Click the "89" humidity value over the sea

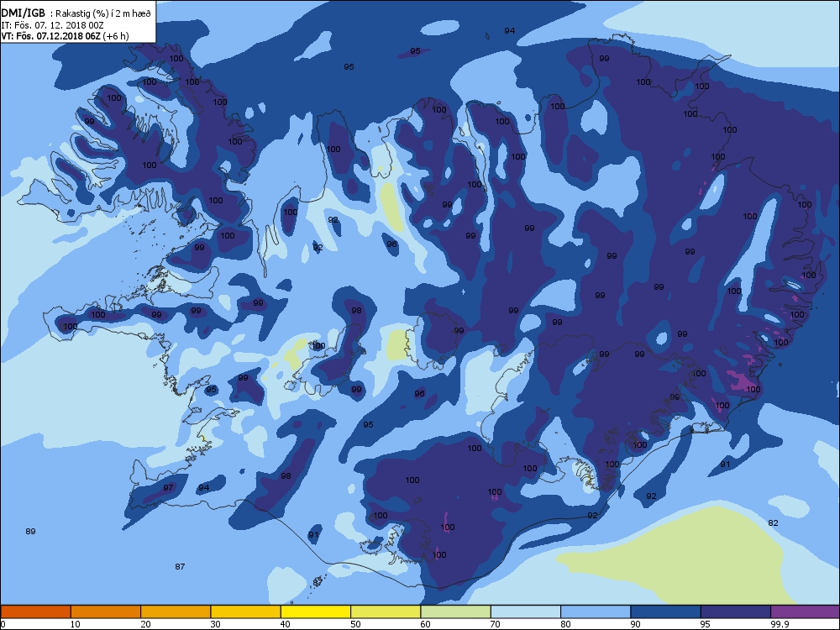point(30,532)
